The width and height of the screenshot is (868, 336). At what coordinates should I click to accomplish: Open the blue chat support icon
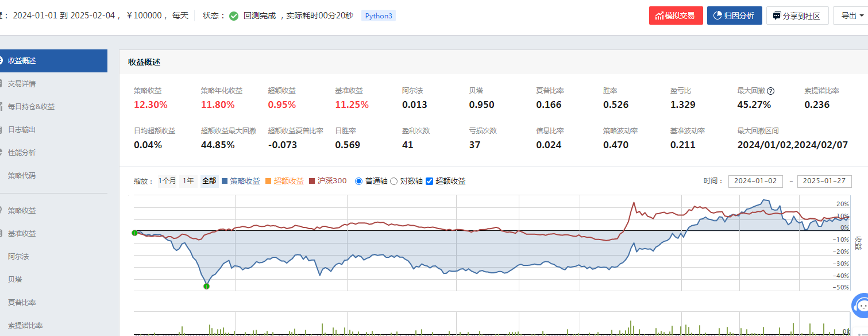[x=860, y=306]
